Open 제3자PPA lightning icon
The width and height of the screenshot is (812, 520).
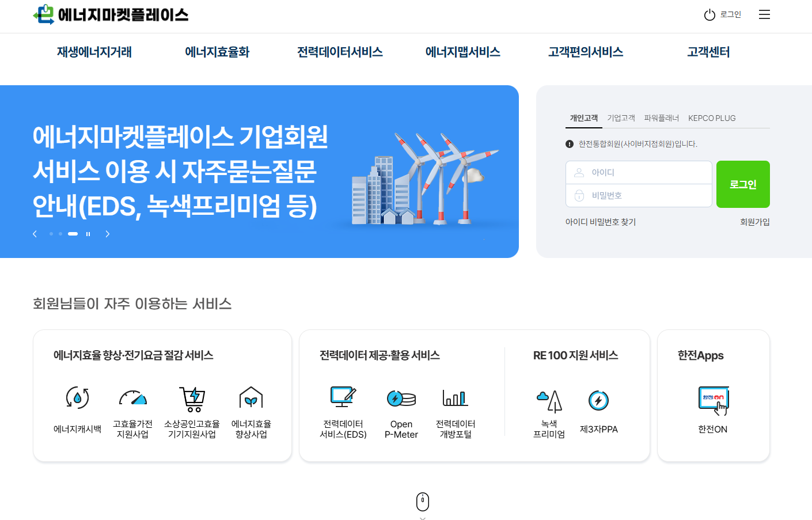tap(599, 400)
